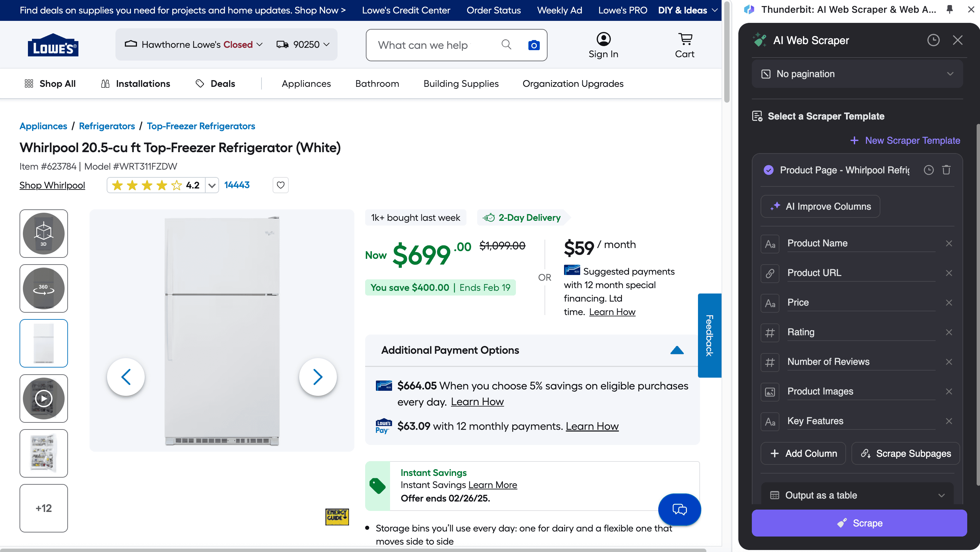Expand the No pagination dropdown
This screenshot has height=552, width=980.
pos(857,74)
